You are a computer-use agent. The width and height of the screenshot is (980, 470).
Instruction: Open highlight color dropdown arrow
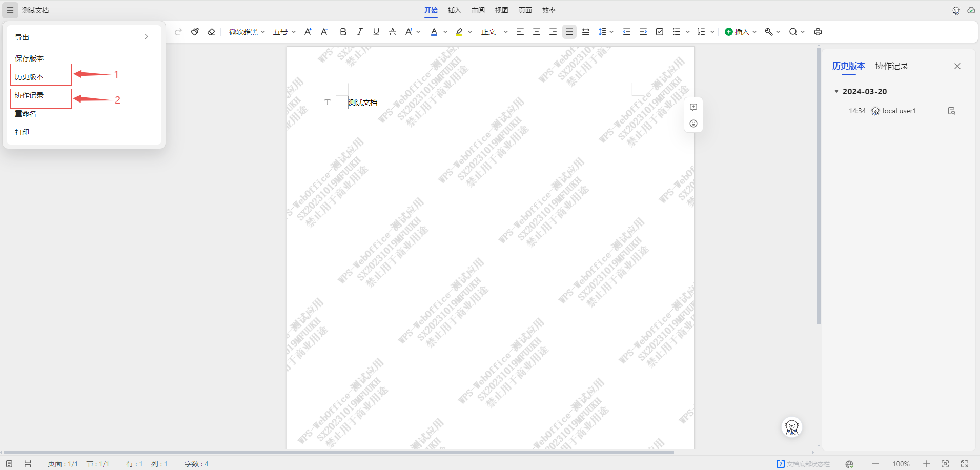(x=470, y=32)
